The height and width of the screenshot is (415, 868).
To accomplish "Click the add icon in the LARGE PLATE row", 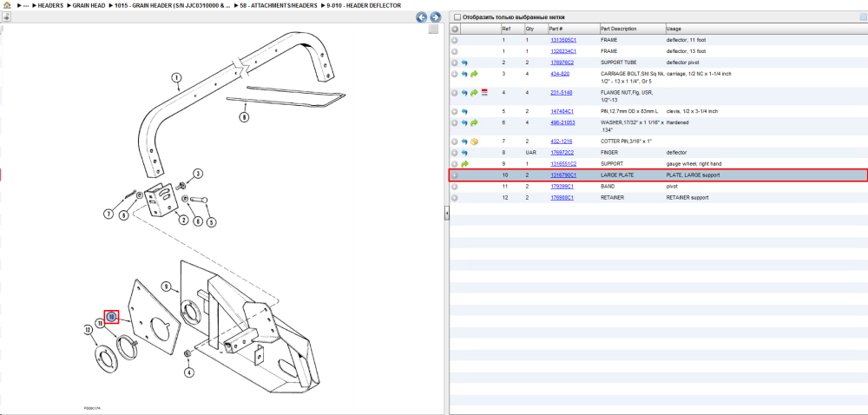I will click(x=455, y=175).
